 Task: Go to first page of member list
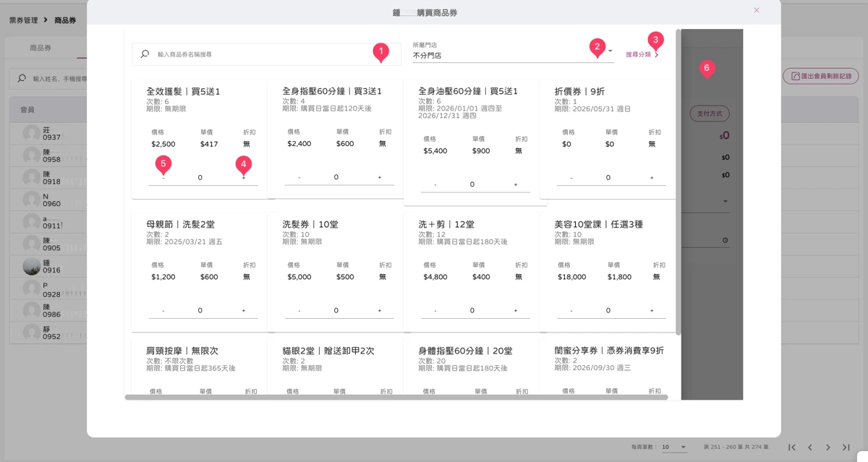coord(792,448)
